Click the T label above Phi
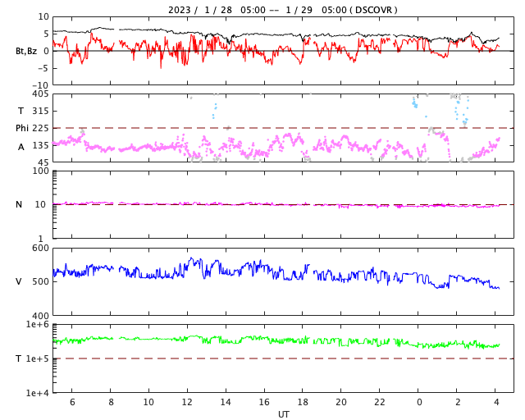The image size is (525, 420). click(21, 111)
